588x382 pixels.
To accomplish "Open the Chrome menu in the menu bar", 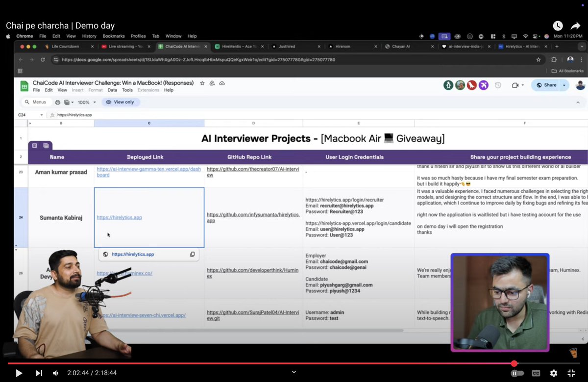I will pos(24,36).
